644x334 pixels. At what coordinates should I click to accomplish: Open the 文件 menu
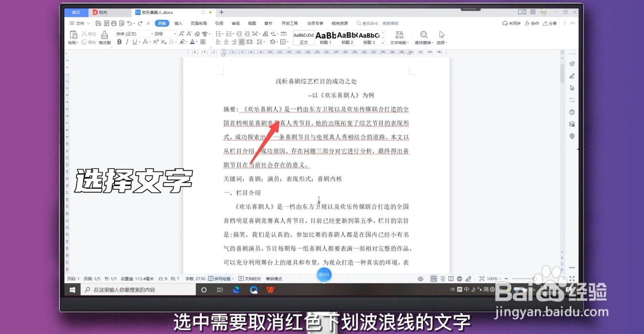point(80,23)
